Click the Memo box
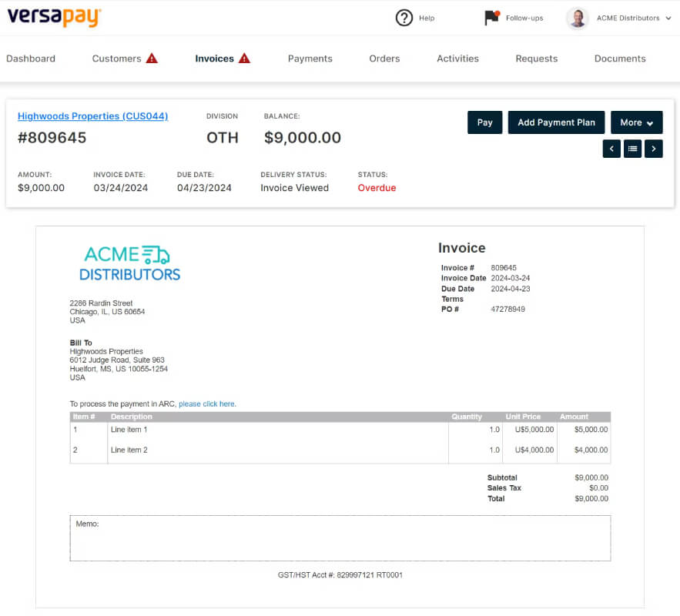The image size is (680, 616). [x=340, y=538]
